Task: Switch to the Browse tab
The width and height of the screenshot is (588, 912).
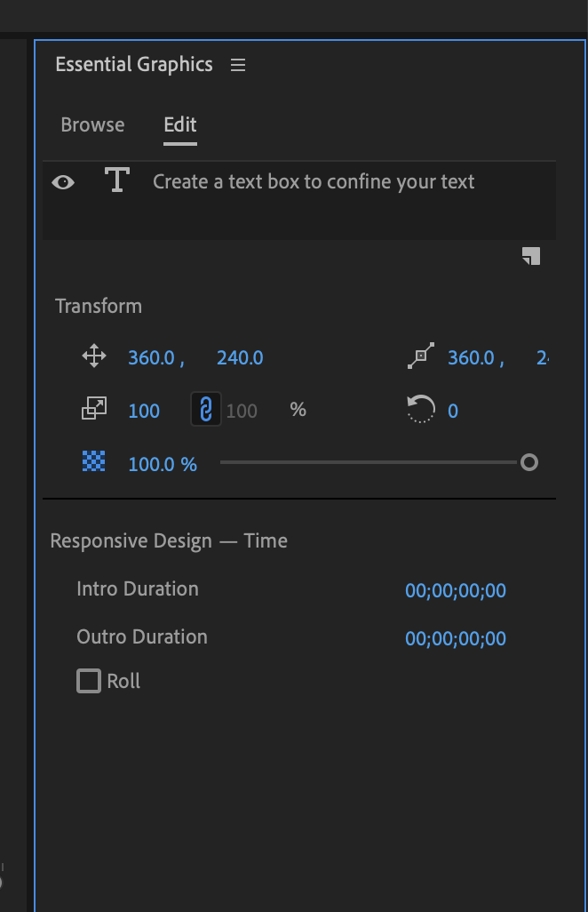Action: coord(92,125)
